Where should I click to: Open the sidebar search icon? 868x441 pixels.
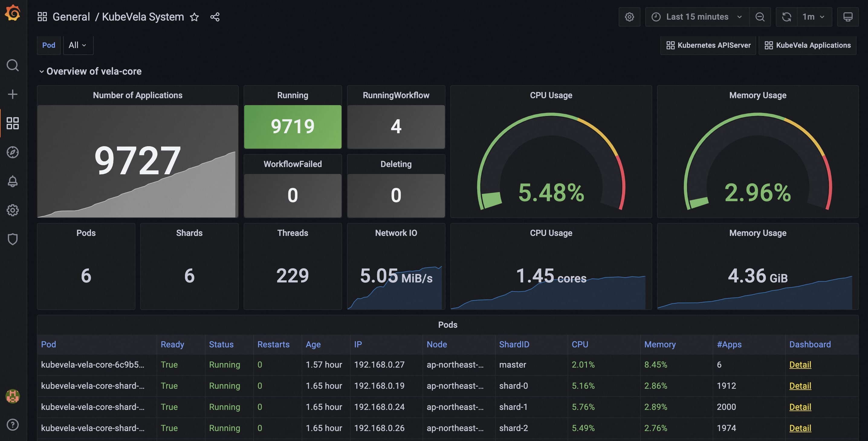13,65
